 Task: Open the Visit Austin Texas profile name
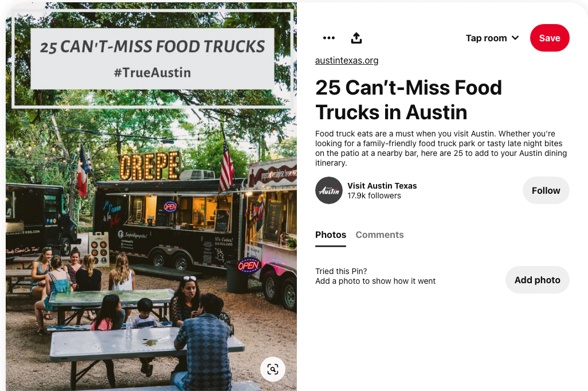tap(382, 186)
